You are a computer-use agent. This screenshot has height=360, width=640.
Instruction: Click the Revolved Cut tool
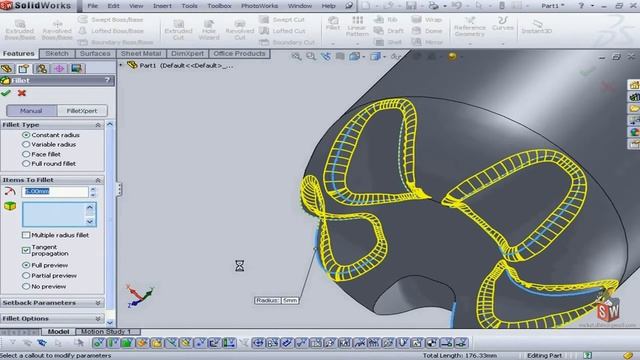pyautogui.click(x=240, y=30)
